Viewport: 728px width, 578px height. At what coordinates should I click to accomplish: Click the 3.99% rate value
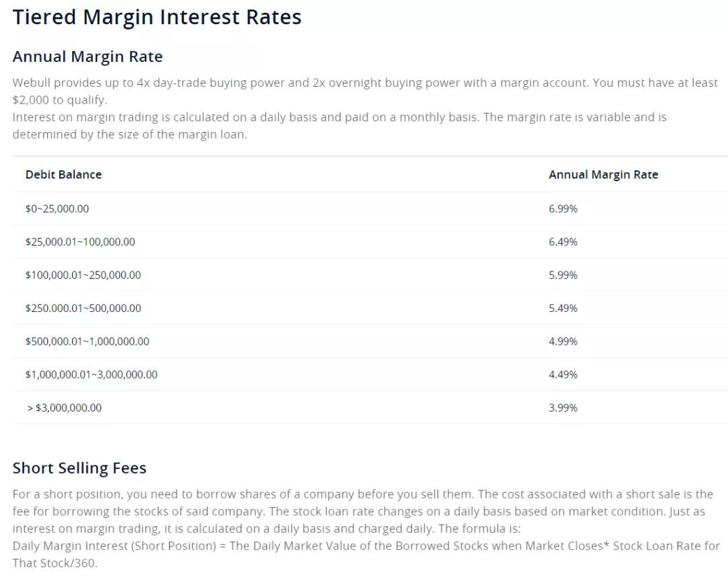pyautogui.click(x=563, y=408)
